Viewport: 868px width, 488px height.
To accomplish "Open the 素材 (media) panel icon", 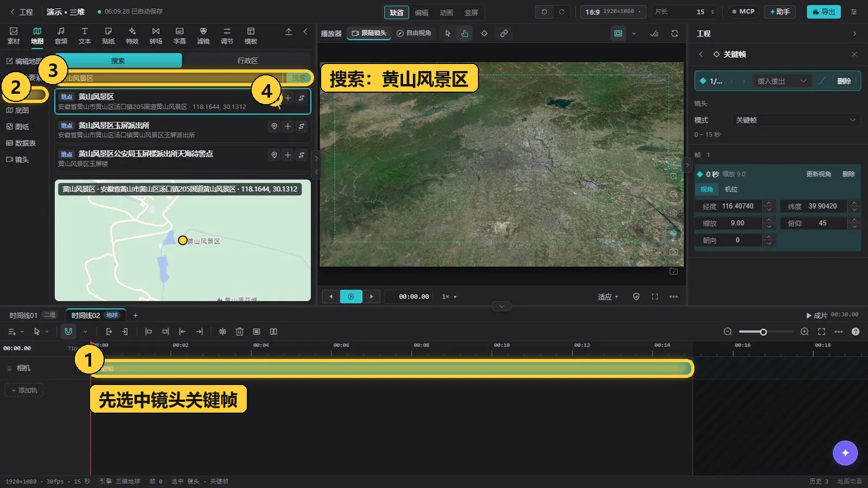I will (x=14, y=36).
